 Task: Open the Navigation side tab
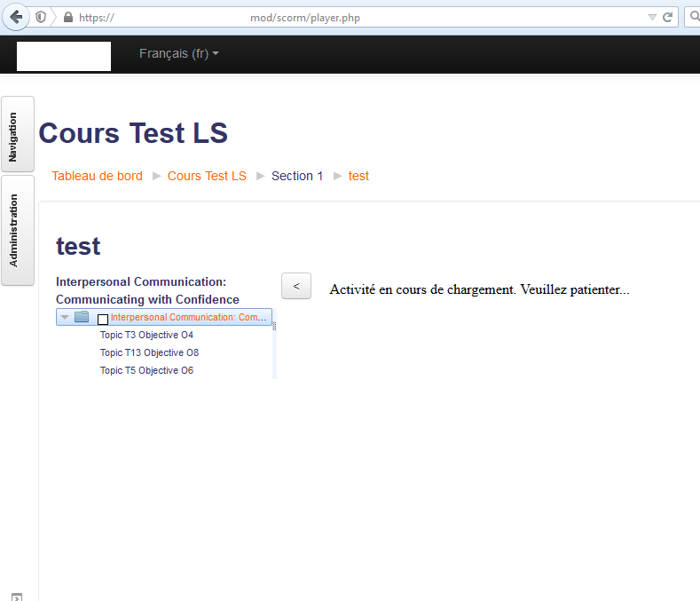point(18,134)
